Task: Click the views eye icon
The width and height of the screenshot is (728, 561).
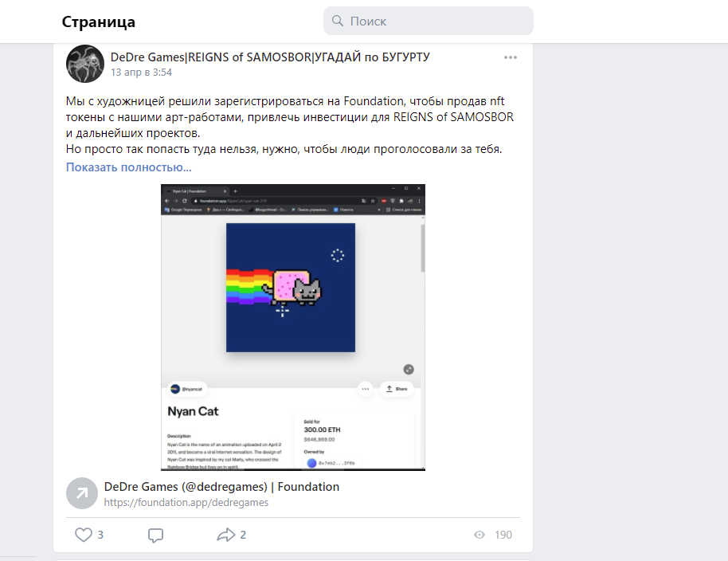Action: pos(479,535)
